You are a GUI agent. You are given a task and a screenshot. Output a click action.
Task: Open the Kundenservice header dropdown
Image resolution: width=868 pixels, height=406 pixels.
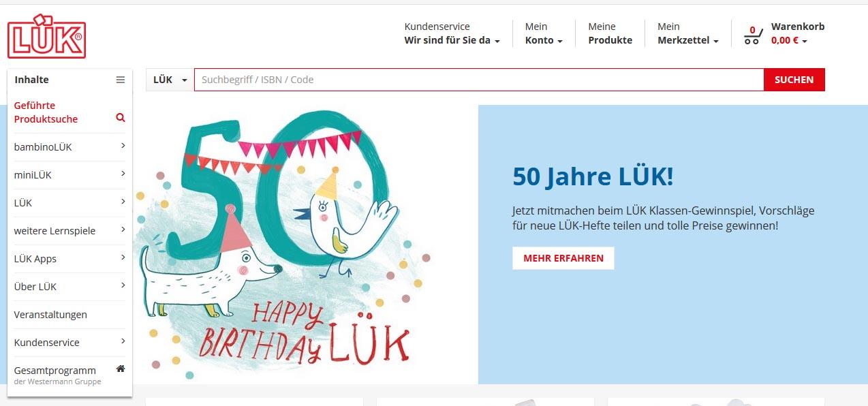(x=452, y=33)
